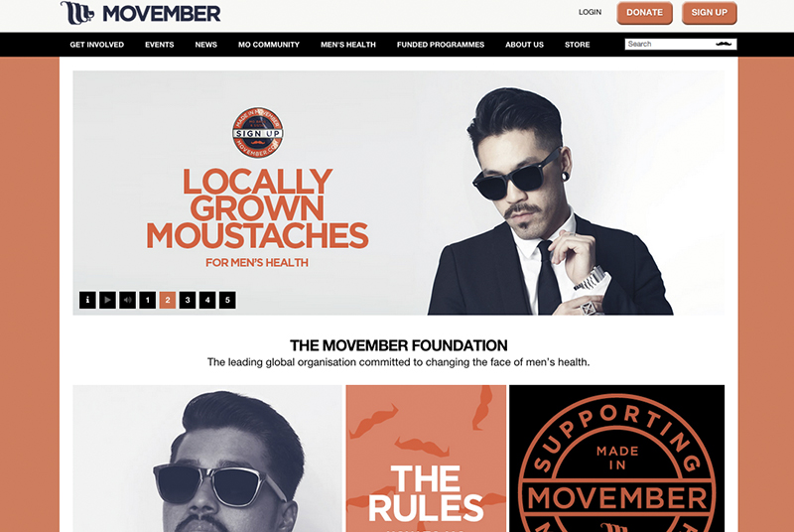Switch to slide 3 in the carousel
794x532 pixels.
[x=188, y=300]
